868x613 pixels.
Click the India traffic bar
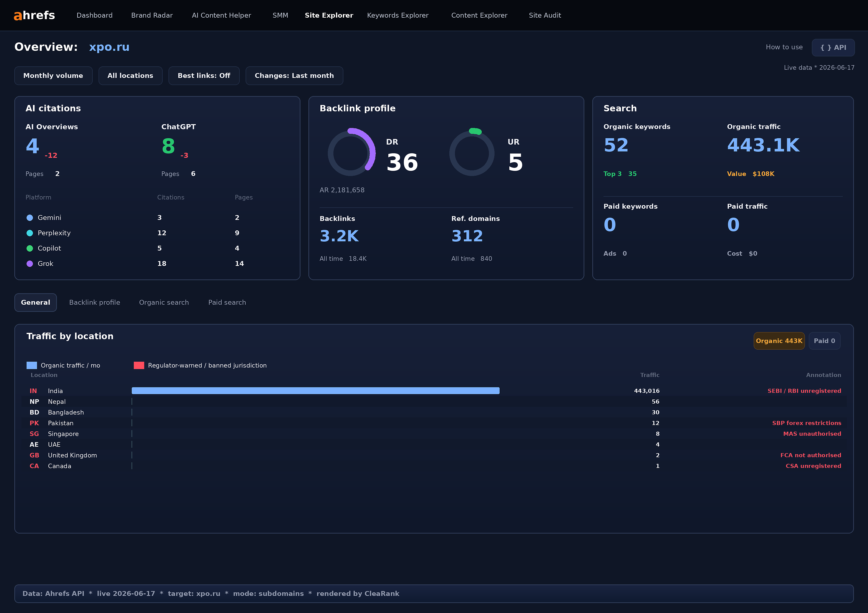click(316, 391)
